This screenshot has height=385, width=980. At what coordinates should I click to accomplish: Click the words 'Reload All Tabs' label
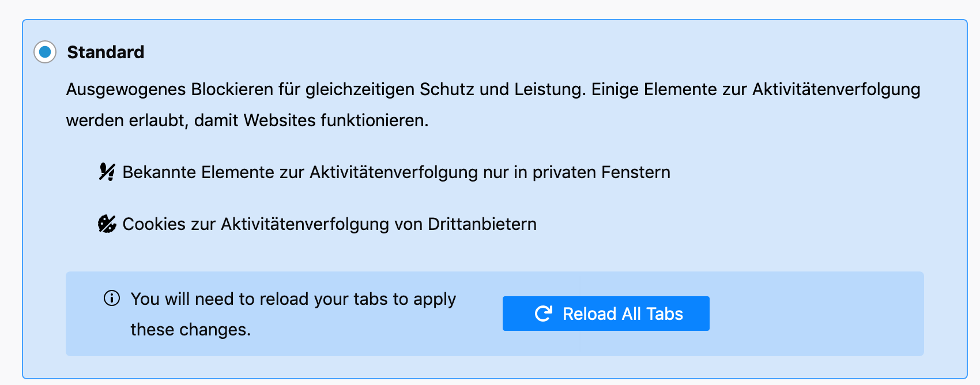pos(623,314)
